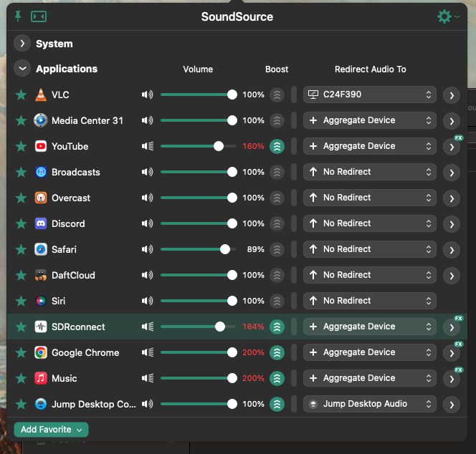This screenshot has width=476, height=454.
Task: Mute Broadcasts audio
Action: [x=147, y=172]
